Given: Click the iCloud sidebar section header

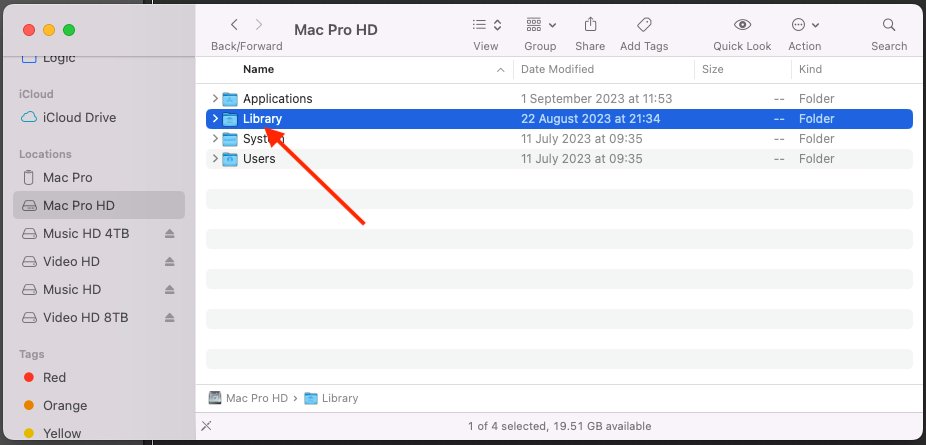Looking at the screenshot, I should pyautogui.click(x=36, y=94).
